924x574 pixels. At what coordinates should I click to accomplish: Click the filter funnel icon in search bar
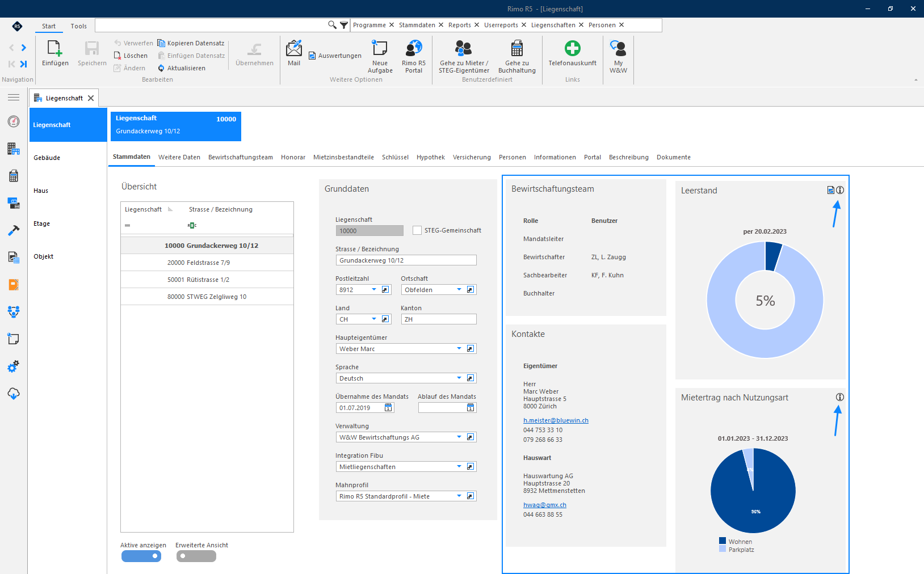344,25
